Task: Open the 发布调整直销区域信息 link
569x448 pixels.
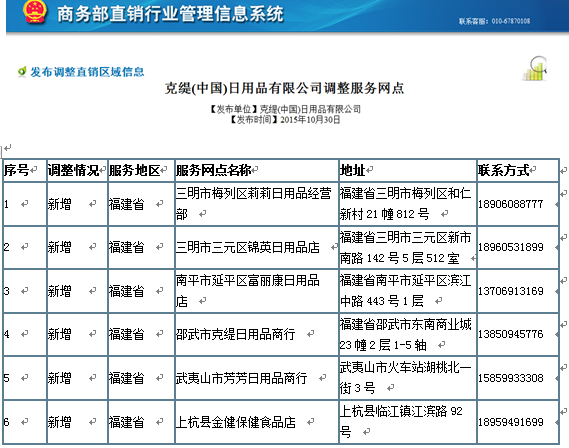Action: [87, 72]
